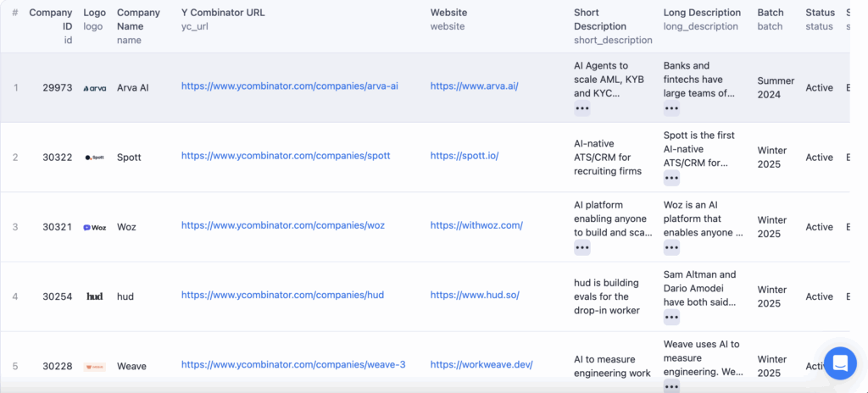The image size is (868, 393).
Task: Open the Woz Y Combinator URL
Action: click(x=283, y=226)
